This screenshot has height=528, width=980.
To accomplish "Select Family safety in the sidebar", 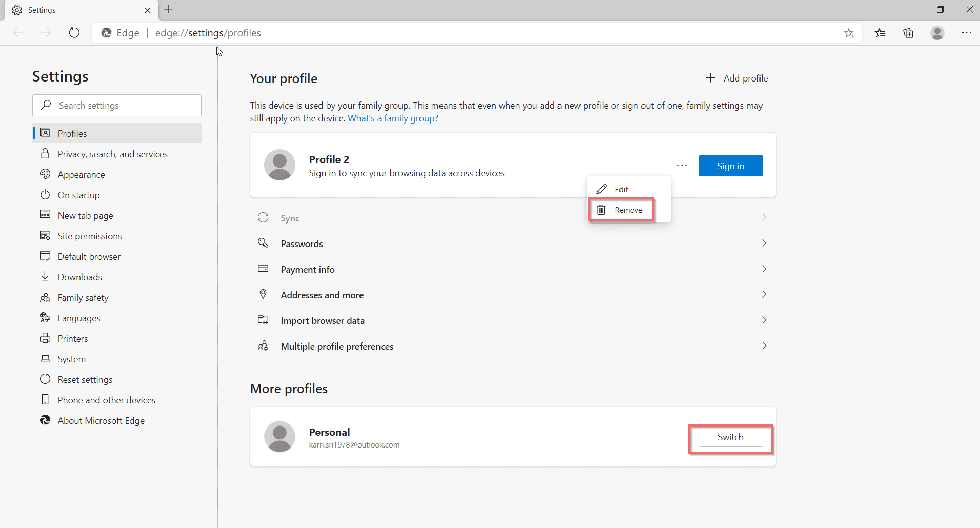I will pos(83,297).
